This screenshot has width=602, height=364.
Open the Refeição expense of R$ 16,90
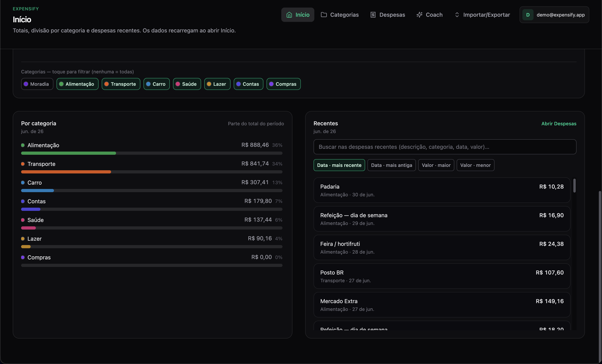442,219
